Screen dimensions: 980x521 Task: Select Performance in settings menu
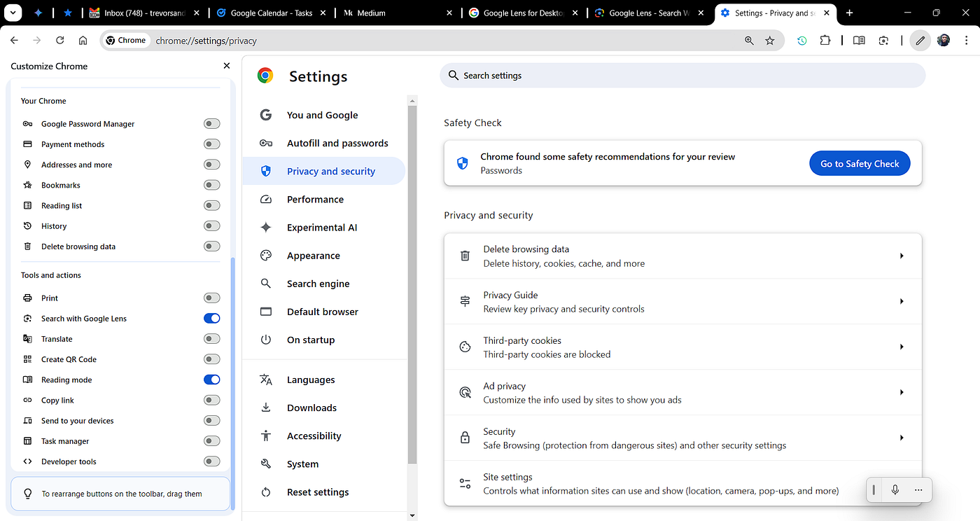(x=324, y=200)
